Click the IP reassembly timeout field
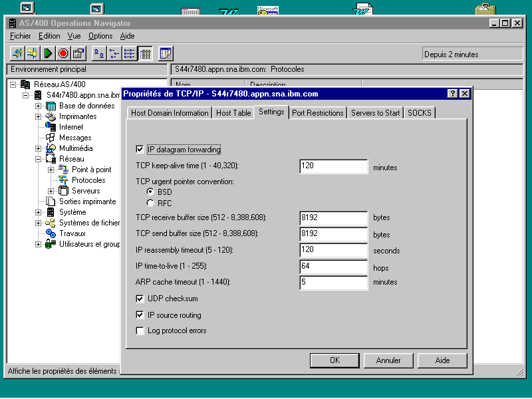The height and width of the screenshot is (399, 532). [334, 250]
